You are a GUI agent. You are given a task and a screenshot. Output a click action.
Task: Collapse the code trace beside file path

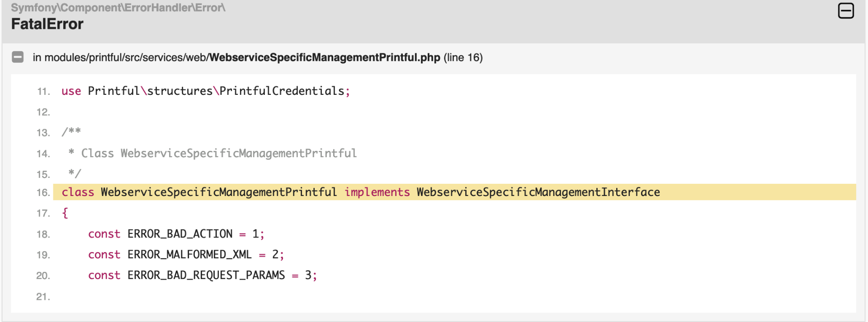[x=18, y=57]
